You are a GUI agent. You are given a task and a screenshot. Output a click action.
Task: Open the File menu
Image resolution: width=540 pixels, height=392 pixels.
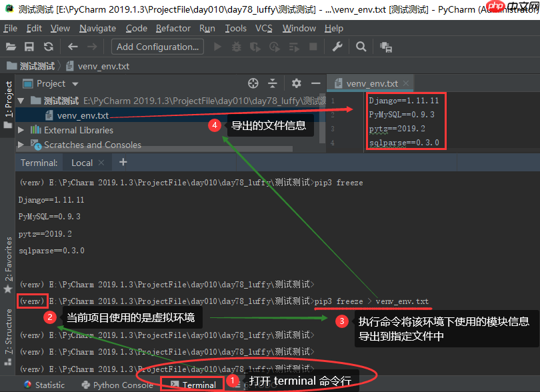pos(10,28)
